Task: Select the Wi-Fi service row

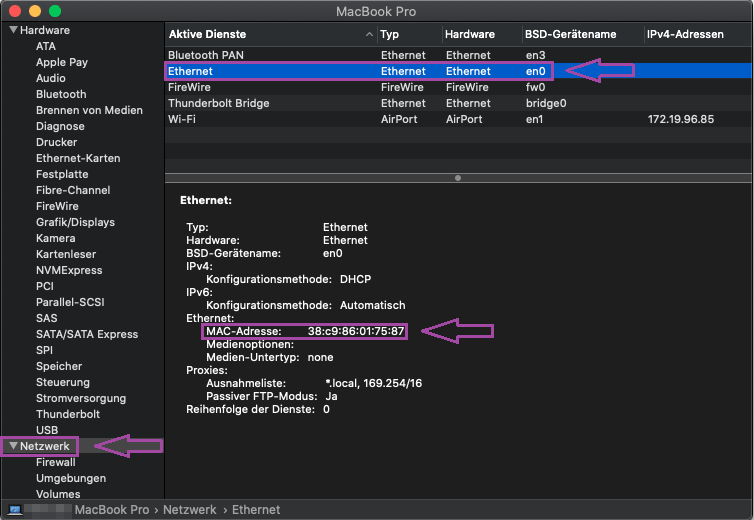Action: coord(458,119)
